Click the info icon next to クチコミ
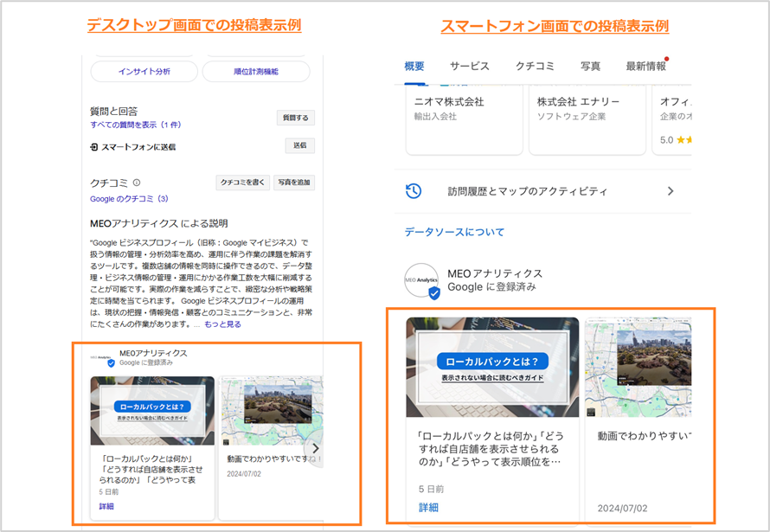Viewport: 770px width, 532px height. tap(137, 183)
